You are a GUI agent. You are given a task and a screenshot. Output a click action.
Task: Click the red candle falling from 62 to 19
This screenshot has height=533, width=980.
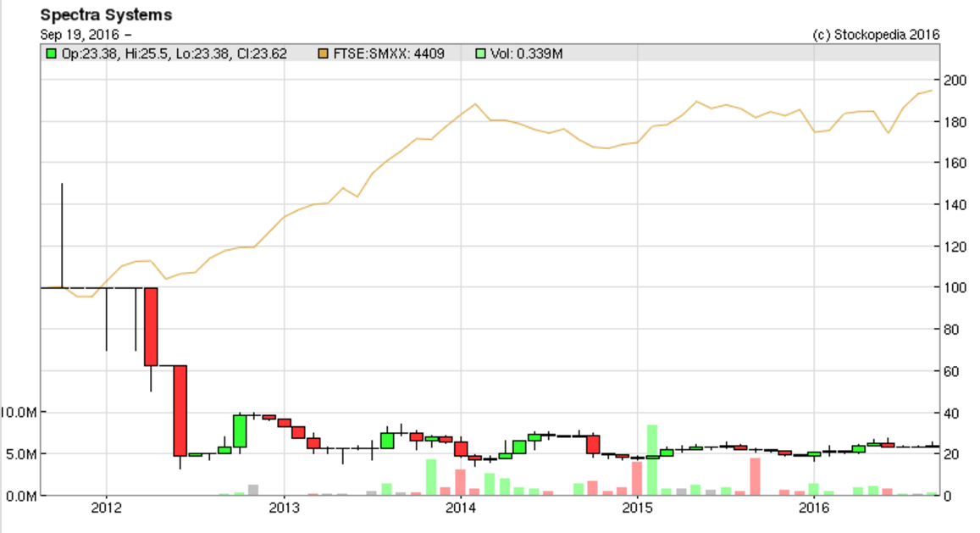180,410
